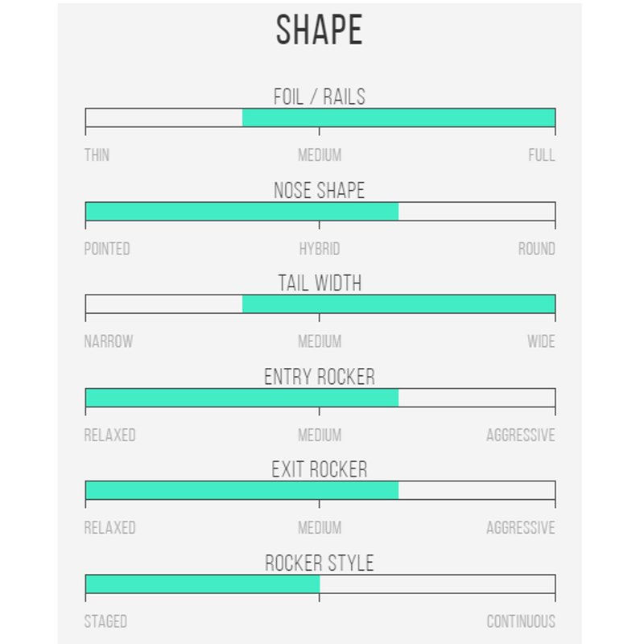Click the Rocker Style slider bar
The width and height of the screenshot is (644, 644).
320,584
